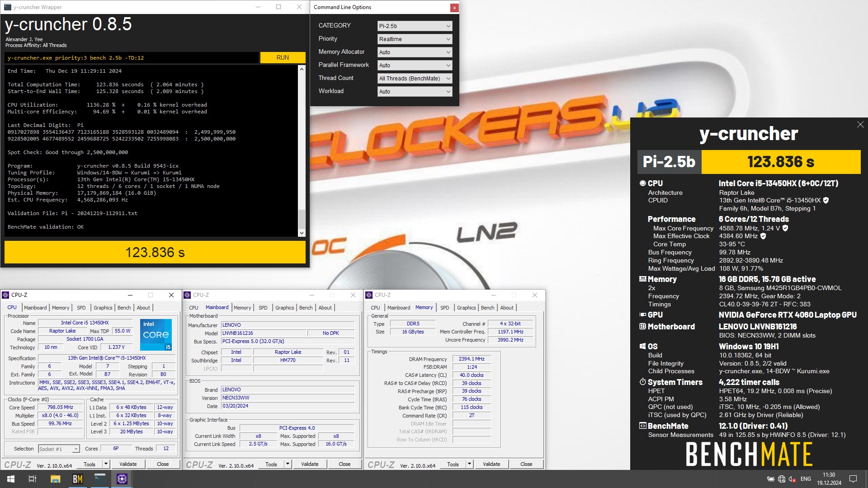Click the System Timers clock icon
Viewport: 868px width, 488px height.
642,382
